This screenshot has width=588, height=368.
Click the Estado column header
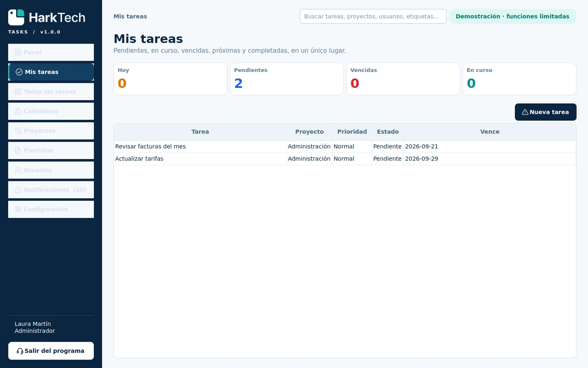(x=387, y=132)
